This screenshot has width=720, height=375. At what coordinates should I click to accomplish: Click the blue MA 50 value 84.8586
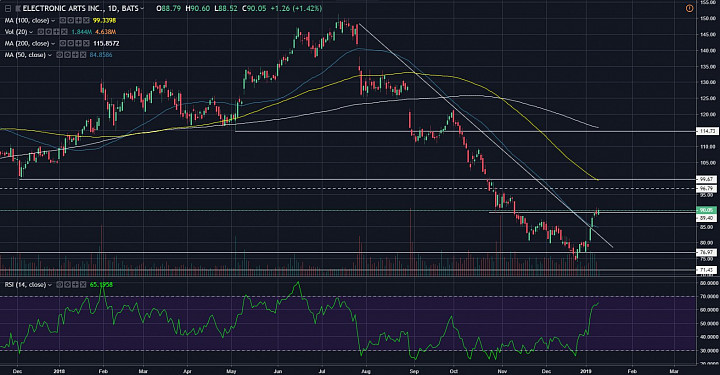(x=101, y=55)
